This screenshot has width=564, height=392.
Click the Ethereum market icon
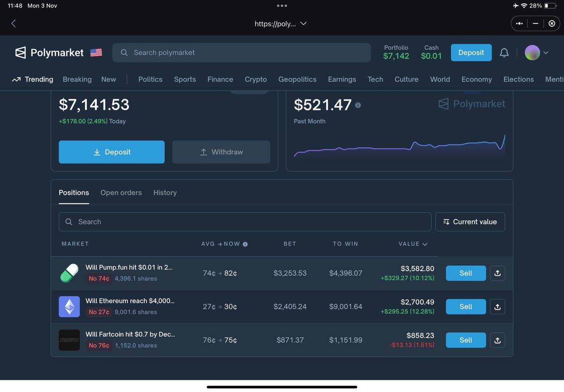[x=69, y=306]
